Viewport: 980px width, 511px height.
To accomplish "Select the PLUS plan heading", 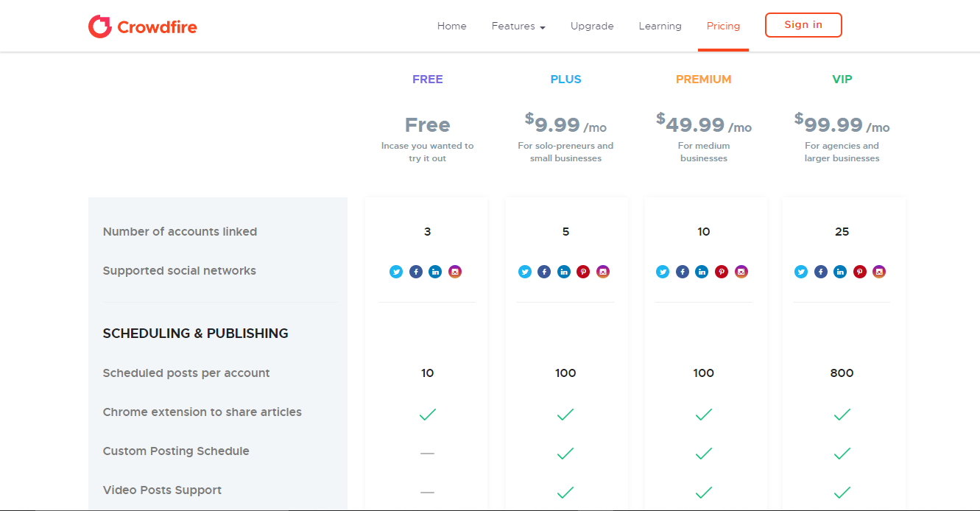I will point(565,80).
